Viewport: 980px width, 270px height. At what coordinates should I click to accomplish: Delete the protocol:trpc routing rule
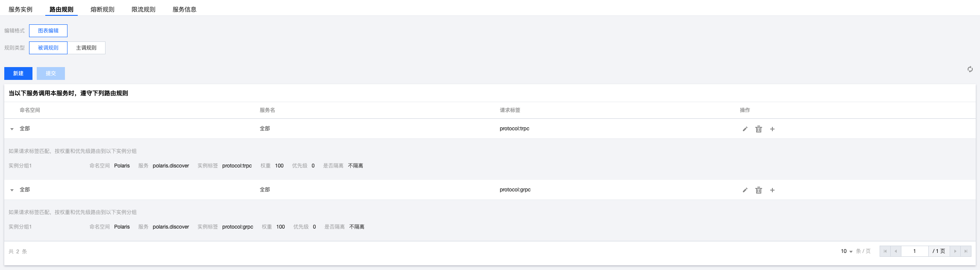tap(759, 129)
